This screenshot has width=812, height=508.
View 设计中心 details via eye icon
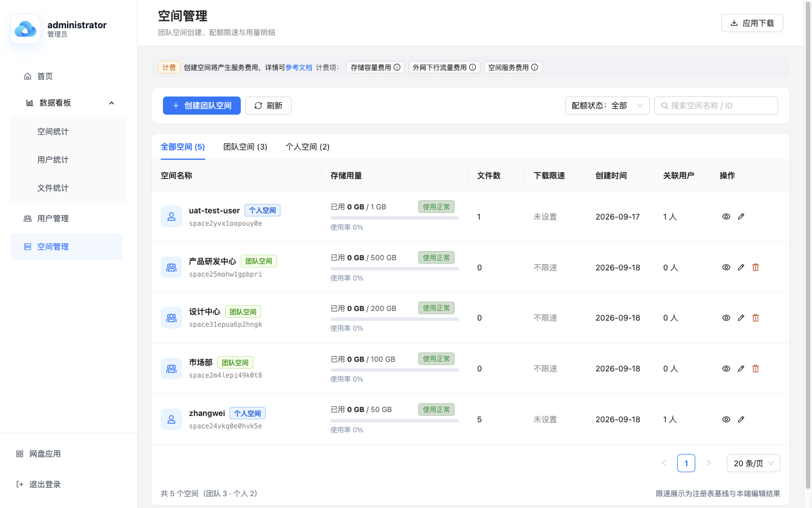(726, 318)
